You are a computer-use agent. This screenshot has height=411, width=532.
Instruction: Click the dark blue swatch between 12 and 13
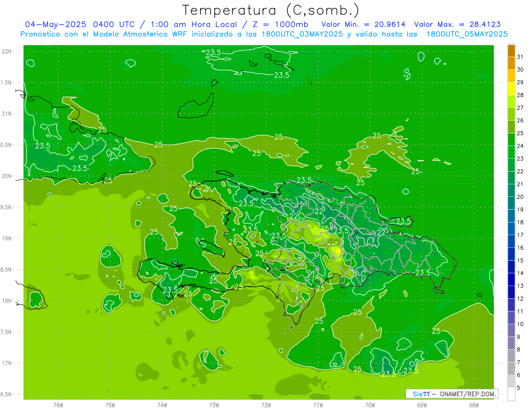click(511, 292)
